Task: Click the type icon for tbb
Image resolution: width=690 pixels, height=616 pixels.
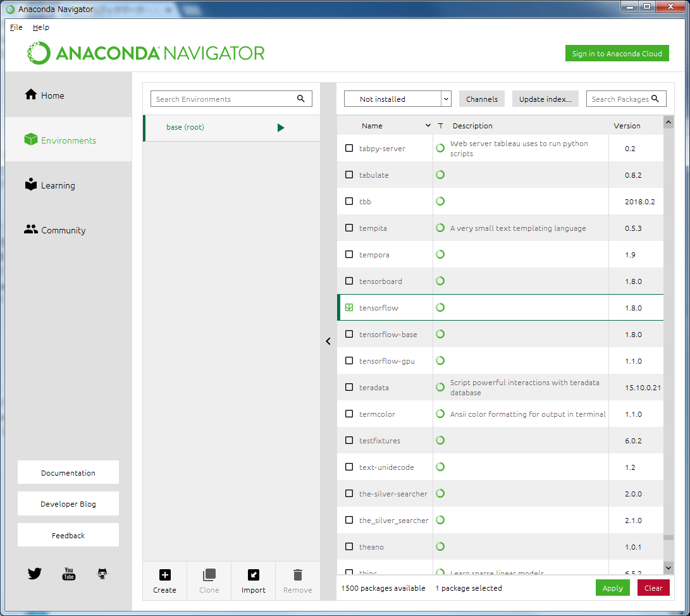Action: (x=440, y=201)
